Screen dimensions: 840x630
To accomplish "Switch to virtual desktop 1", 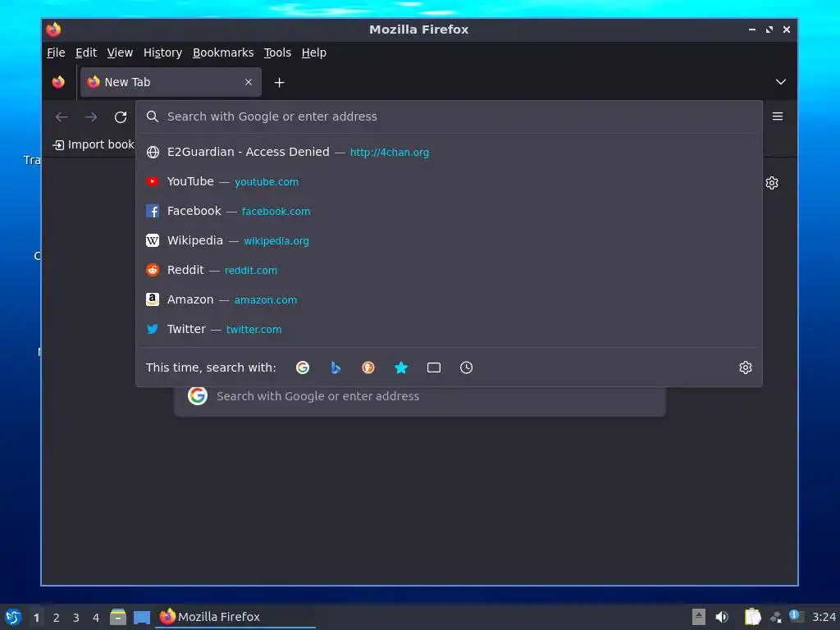I will click(36, 618).
